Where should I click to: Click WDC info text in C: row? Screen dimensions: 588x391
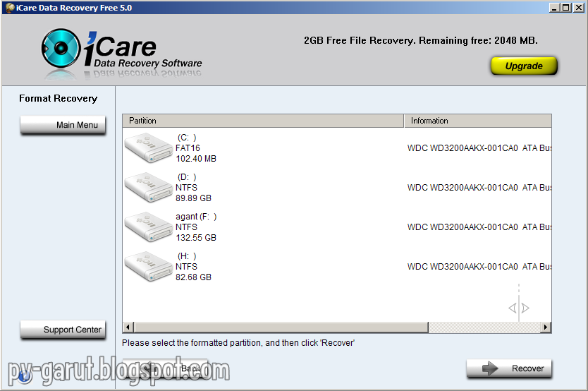[x=479, y=148]
